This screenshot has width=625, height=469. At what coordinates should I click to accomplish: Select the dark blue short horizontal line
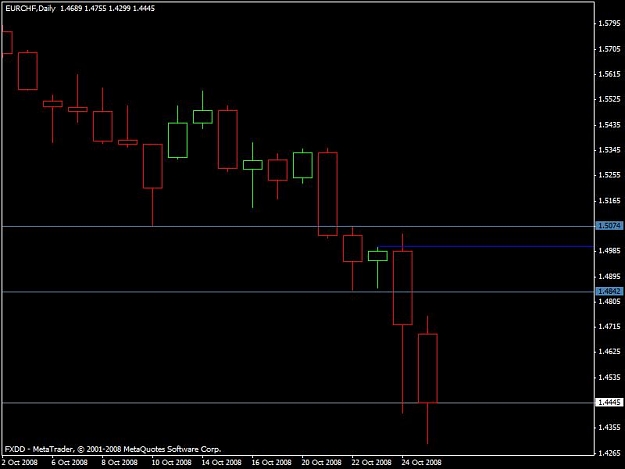tap(485, 247)
